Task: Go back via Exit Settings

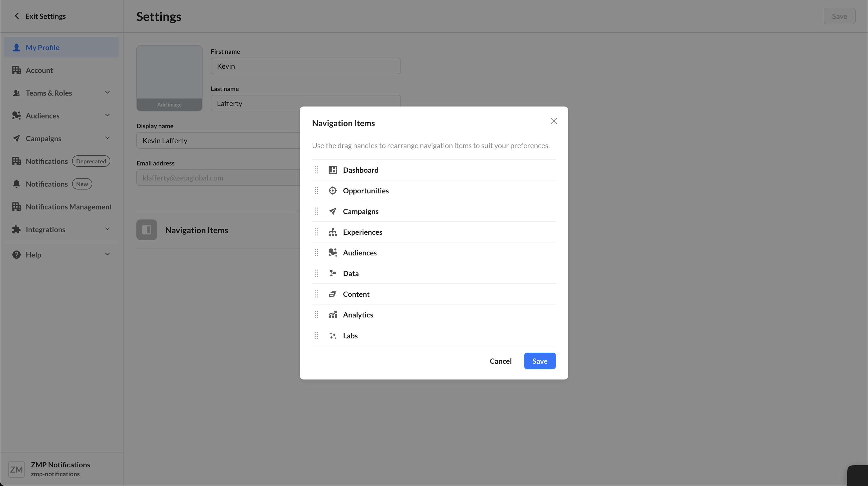Action: tap(40, 16)
